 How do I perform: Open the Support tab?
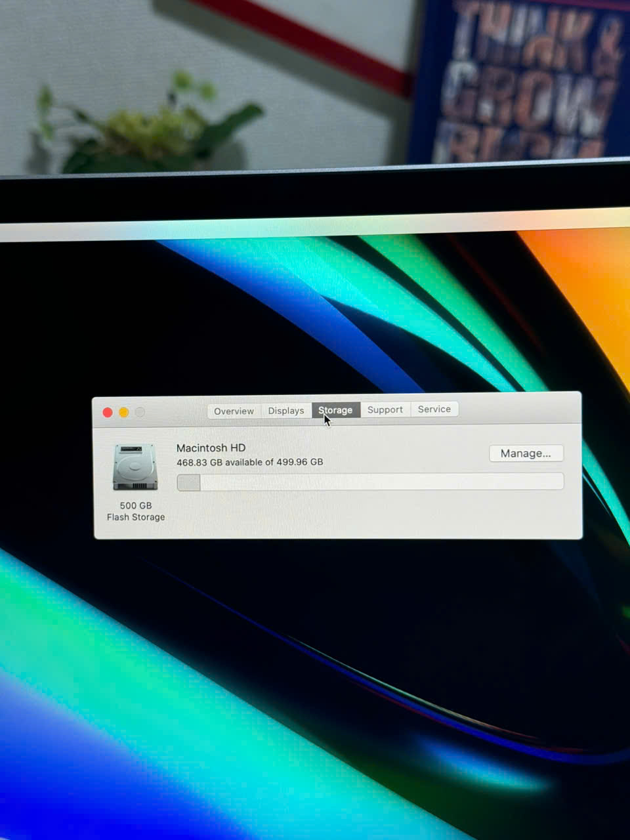[385, 409]
